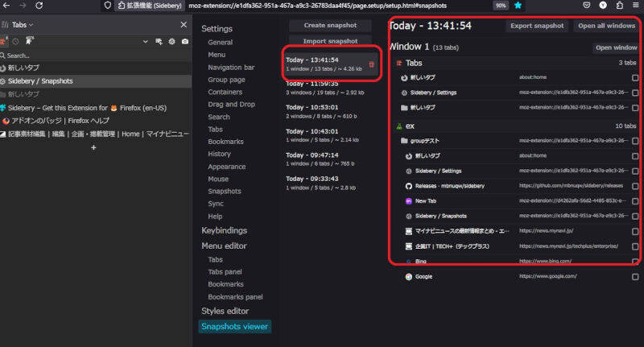Image resolution: width=644 pixels, height=347 pixels.
Task: Click the 拡張機能 (Sidebery) identity label
Action: (150, 6)
